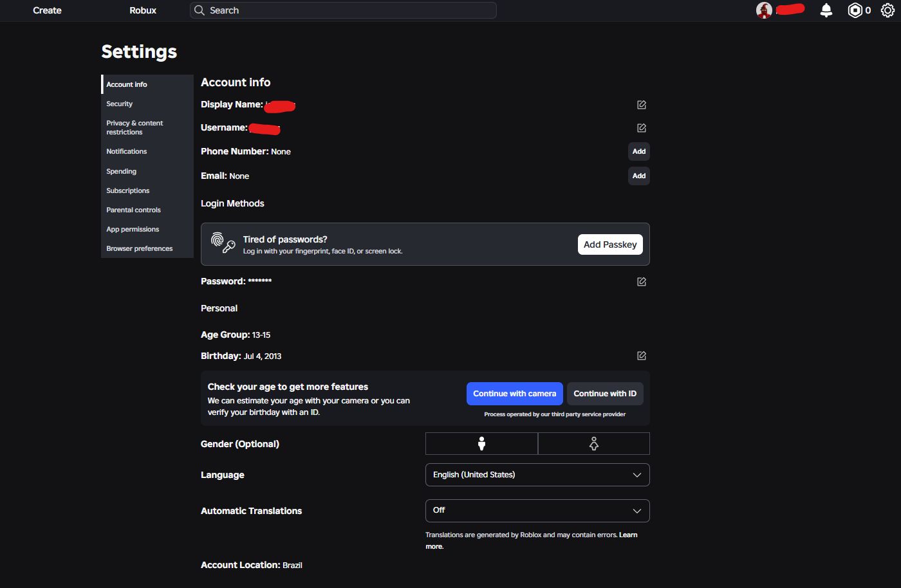Open the Create menu in top bar
Screen dimensions: 901x588
point(47,10)
